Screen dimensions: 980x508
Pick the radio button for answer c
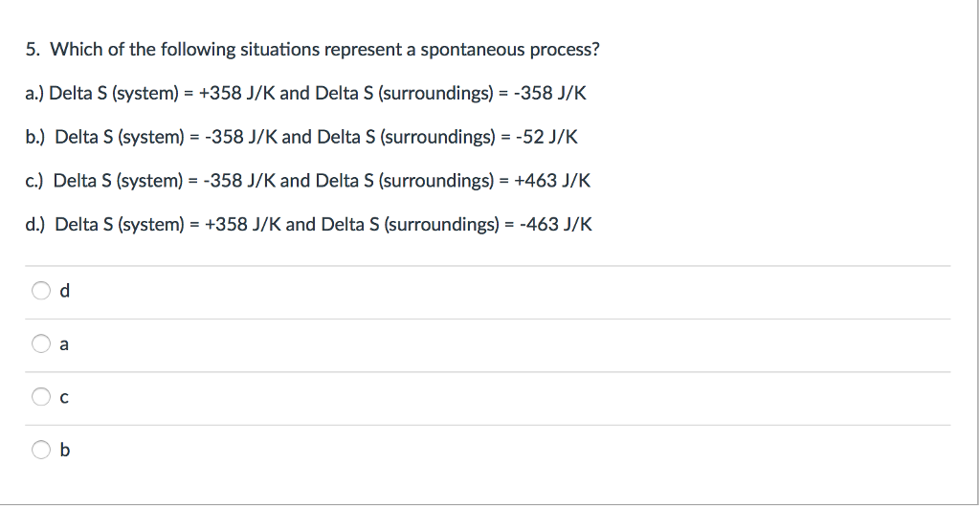click(41, 397)
